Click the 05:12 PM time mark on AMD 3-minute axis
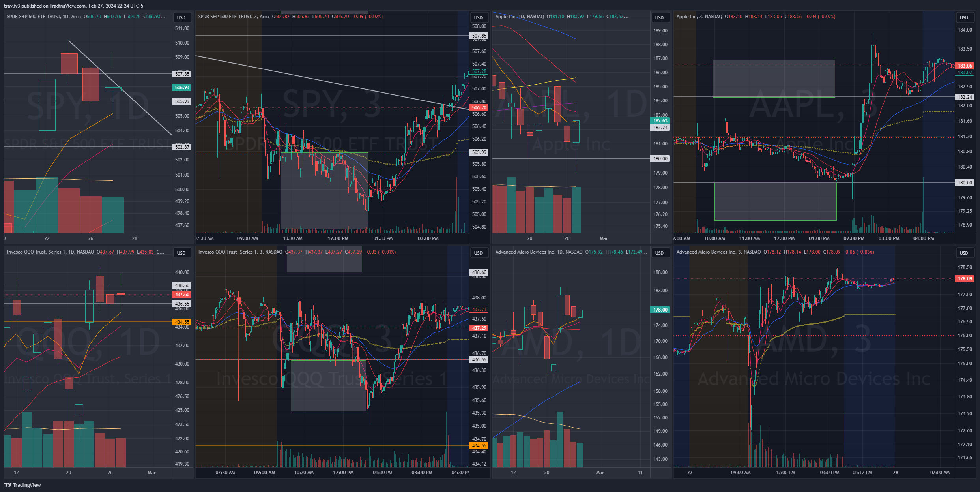 click(x=862, y=473)
